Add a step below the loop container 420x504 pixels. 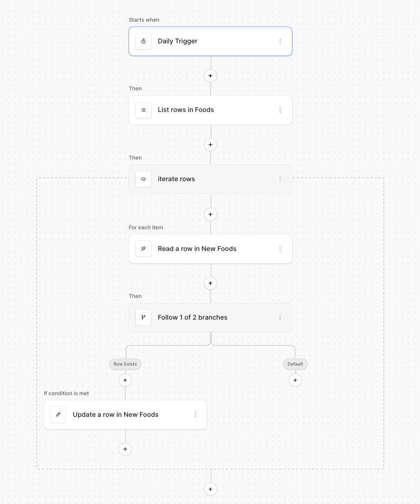(210, 489)
